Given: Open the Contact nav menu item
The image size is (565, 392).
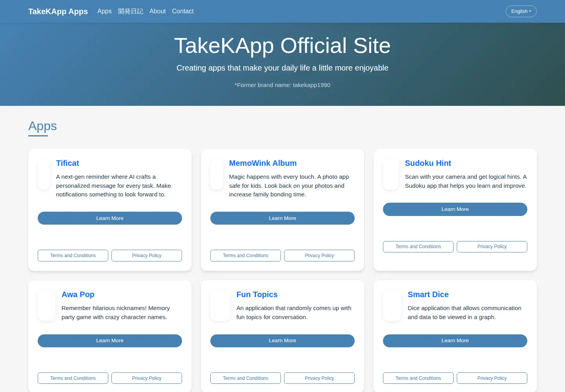Looking at the screenshot, I should pos(183,11).
